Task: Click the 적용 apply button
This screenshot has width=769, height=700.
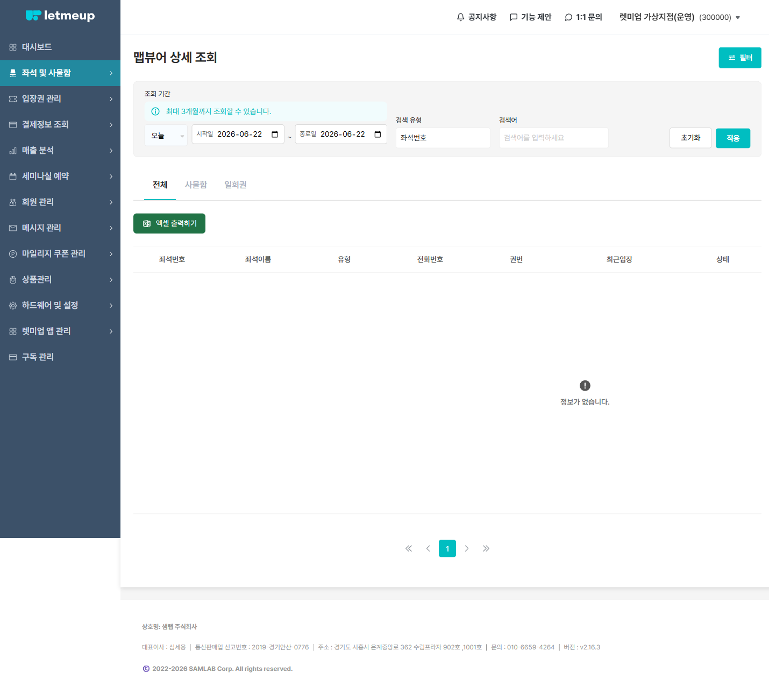Action: tap(733, 138)
